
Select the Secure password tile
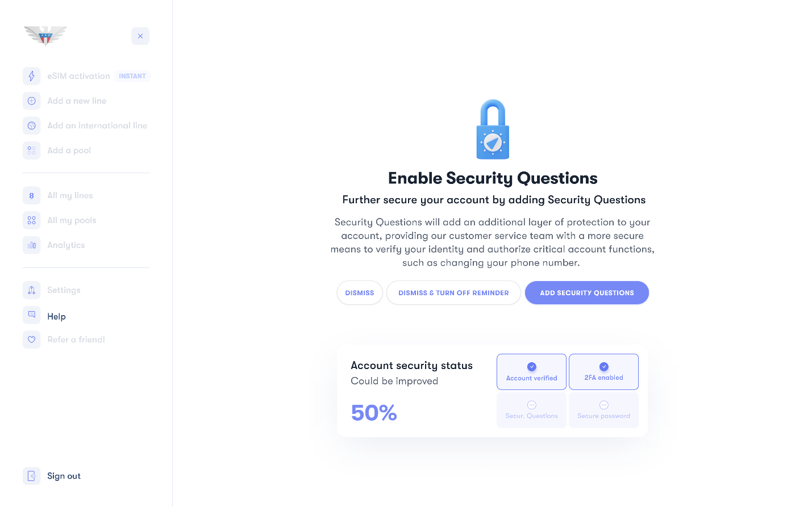603,410
